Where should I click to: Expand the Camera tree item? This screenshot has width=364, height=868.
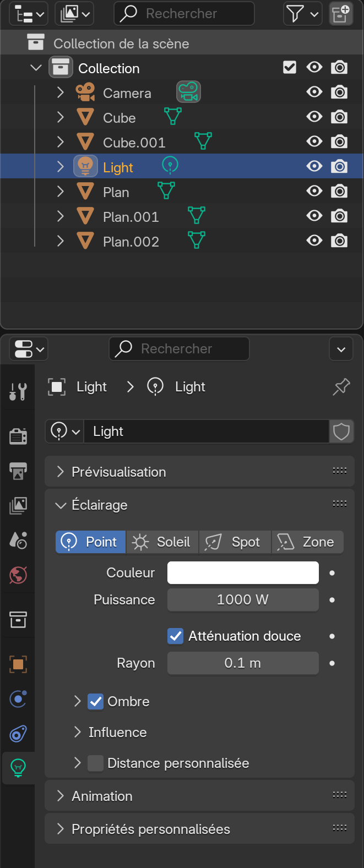[x=61, y=93]
